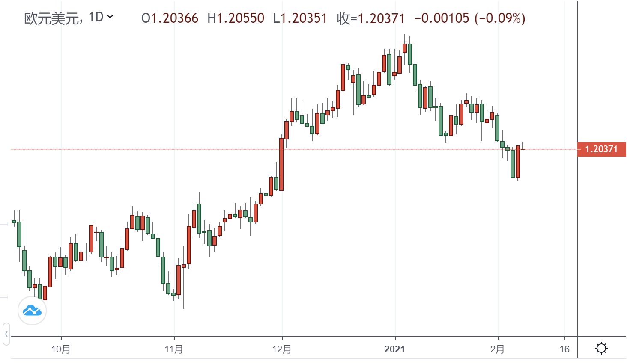Click the red dotted current price line
Viewport: 627px width, 364px height.
[x=214, y=149]
